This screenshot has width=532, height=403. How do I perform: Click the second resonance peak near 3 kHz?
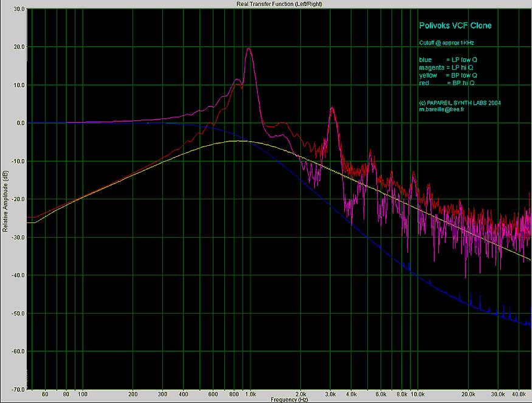pyautogui.click(x=332, y=109)
